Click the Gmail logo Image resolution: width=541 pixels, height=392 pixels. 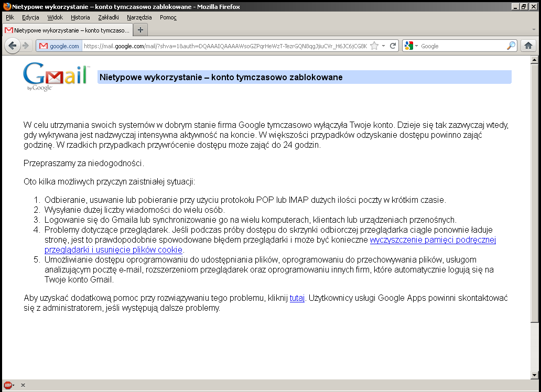pos(55,77)
